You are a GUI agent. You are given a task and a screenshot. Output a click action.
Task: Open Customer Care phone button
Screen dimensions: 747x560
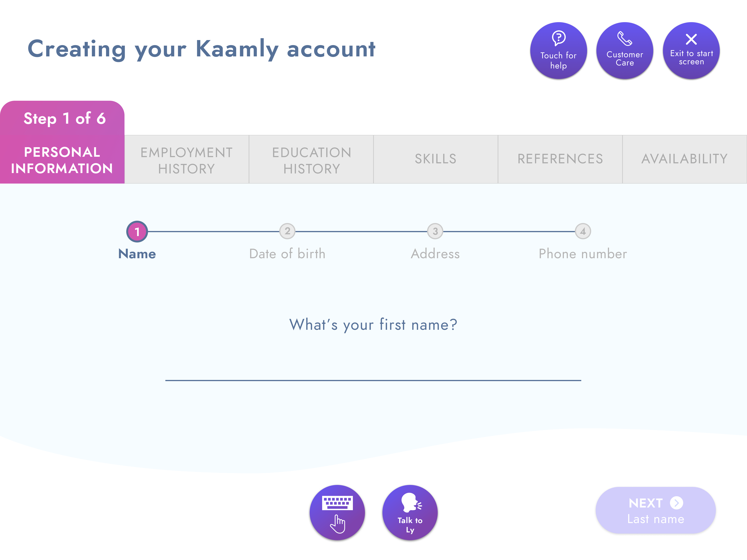pos(624,51)
